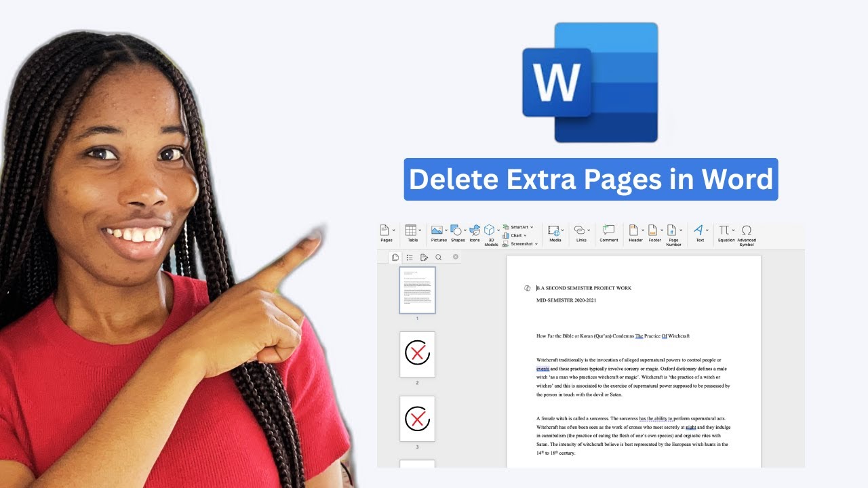Insert a Chart from the ribbon
Screen dimensions: 868x488
[515, 235]
